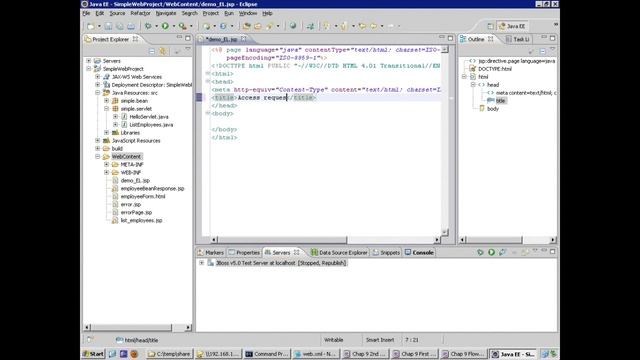Collapse the SimpleWebProject node

pyautogui.click(x=89, y=69)
